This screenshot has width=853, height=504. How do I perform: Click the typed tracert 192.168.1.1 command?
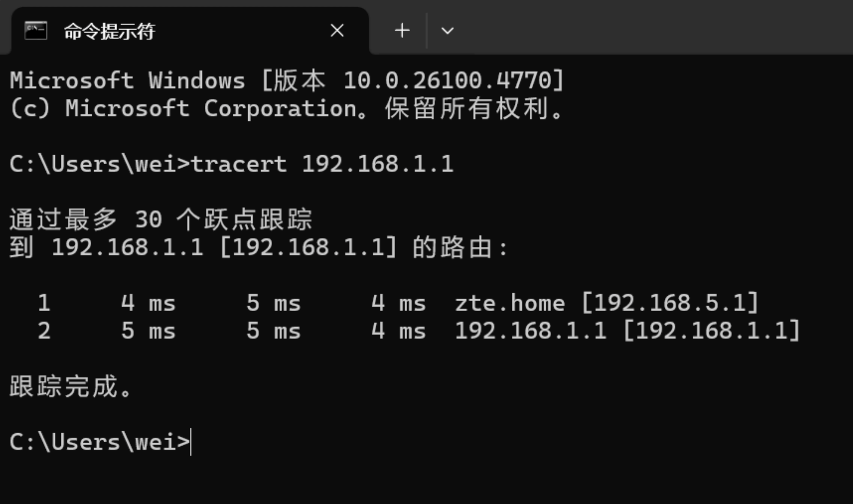(x=321, y=164)
